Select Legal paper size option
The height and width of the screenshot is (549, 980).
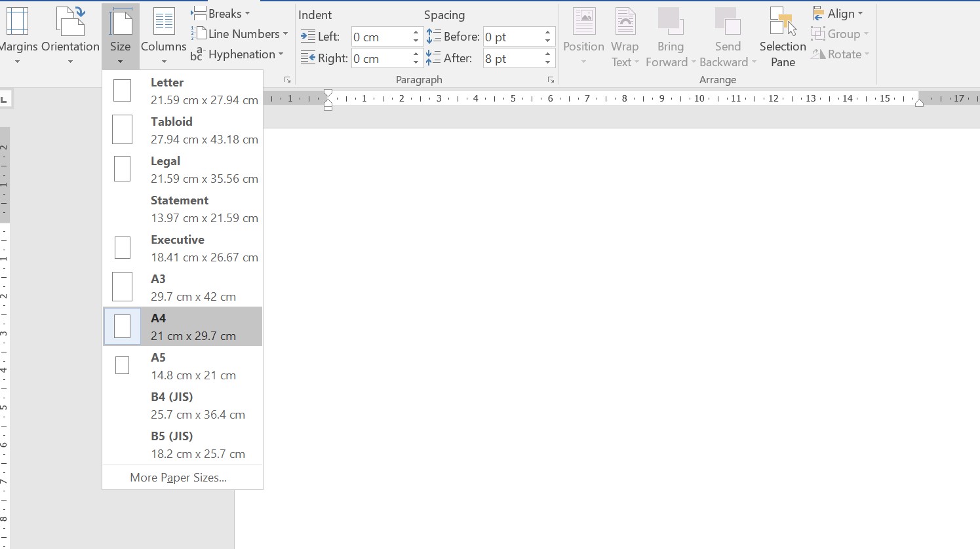click(183, 169)
